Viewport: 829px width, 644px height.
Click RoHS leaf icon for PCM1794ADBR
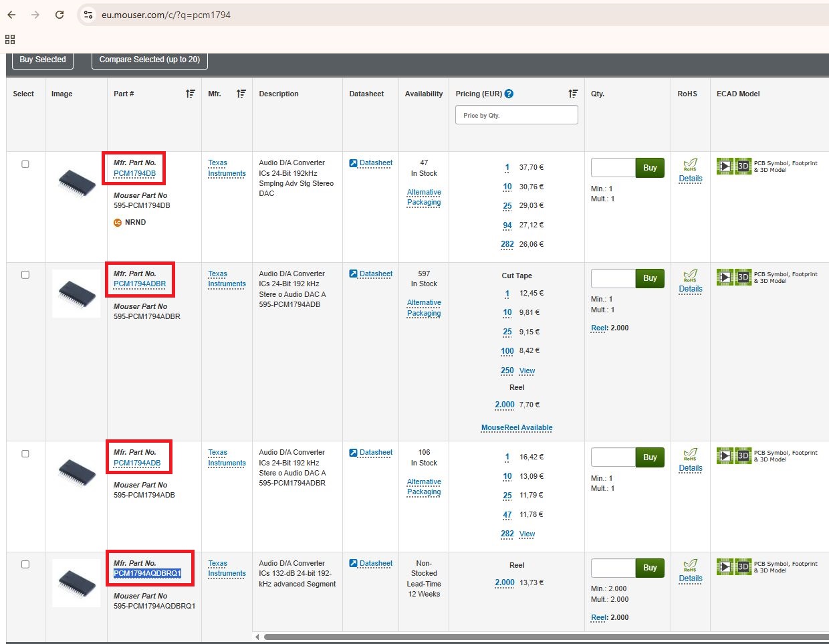tap(691, 276)
